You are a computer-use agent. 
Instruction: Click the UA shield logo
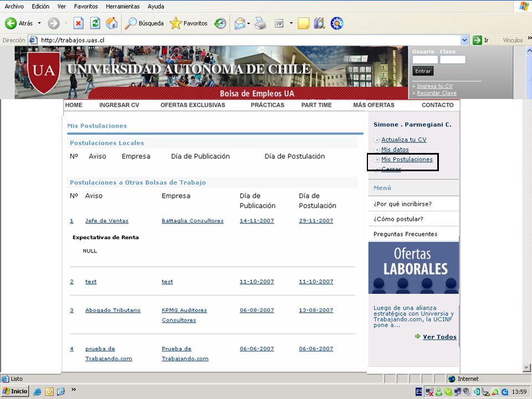pyautogui.click(x=44, y=72)
